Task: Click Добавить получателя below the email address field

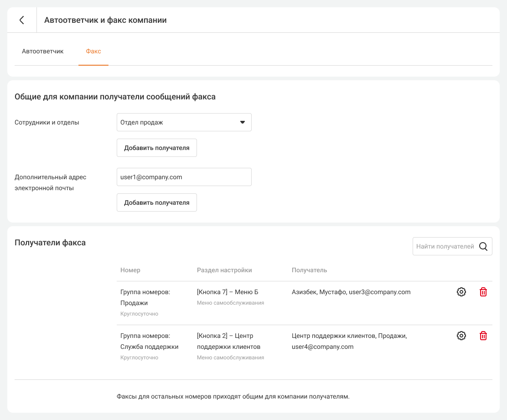Action: 156,202
